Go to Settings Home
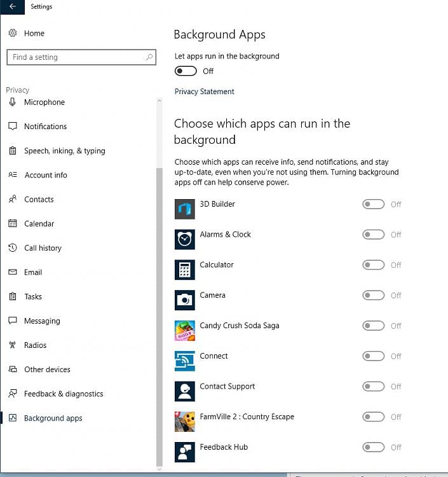Image resolution: width=448 pixels, height=477 pixels. coord(34,33)
